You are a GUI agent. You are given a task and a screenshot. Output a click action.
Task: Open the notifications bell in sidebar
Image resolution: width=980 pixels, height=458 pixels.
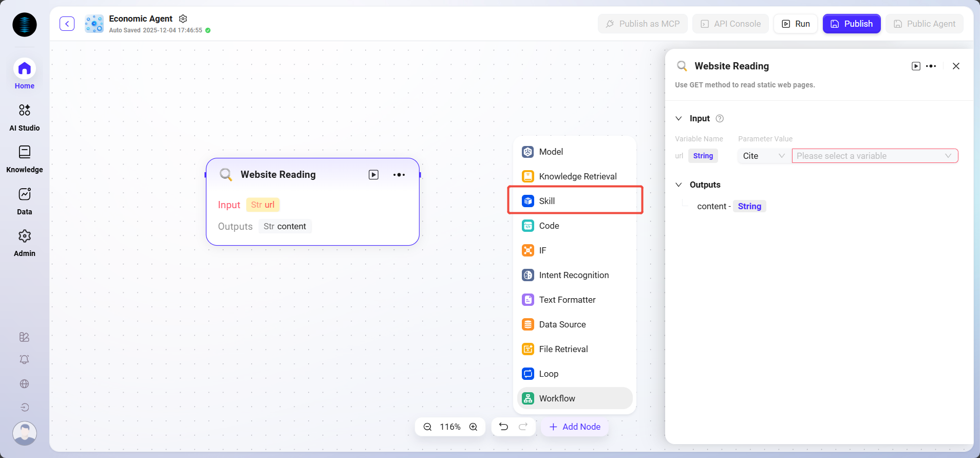coord(24,360)
